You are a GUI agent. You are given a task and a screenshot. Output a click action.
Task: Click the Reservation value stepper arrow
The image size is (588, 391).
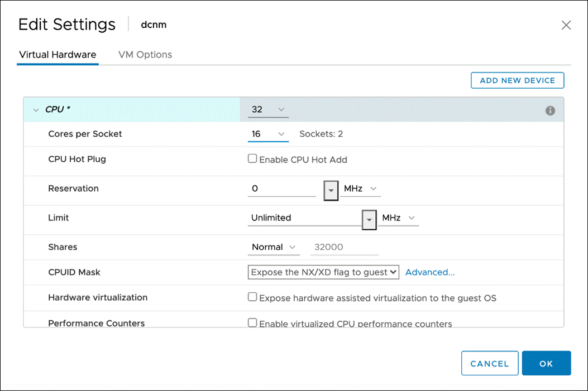click(x=331, y=190)
